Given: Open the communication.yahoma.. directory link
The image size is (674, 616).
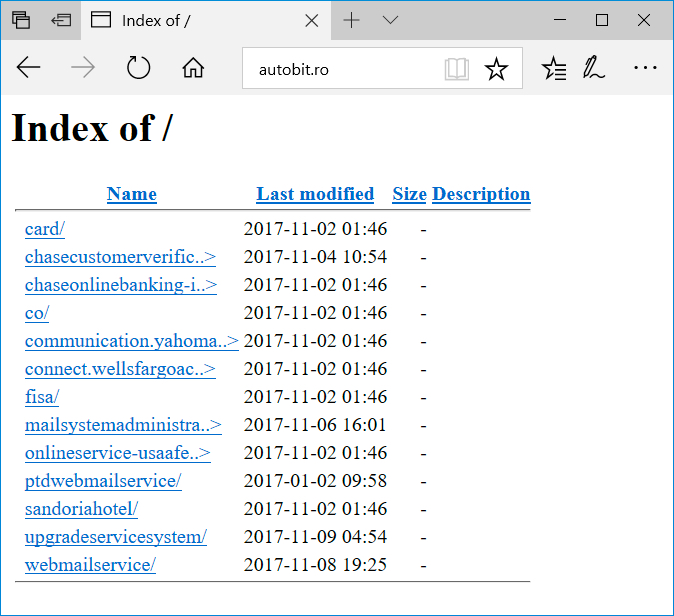Looking at the screenshot, I should click(132, 341).
